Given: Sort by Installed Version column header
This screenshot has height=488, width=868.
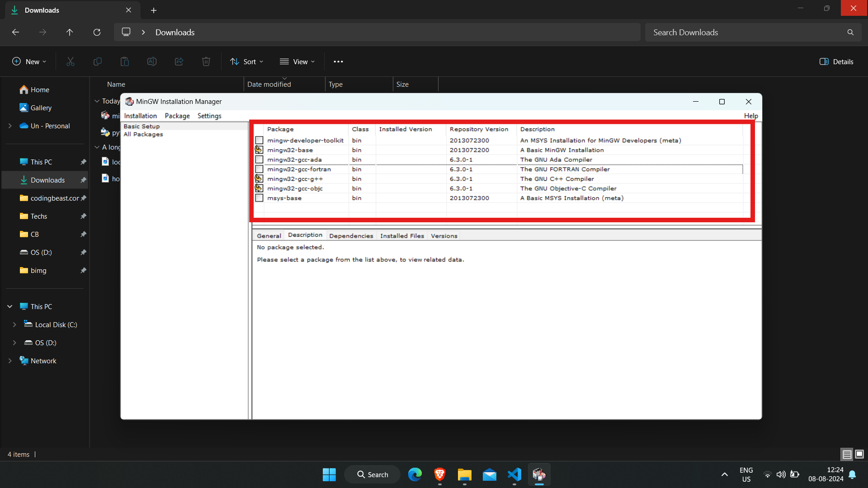Looking at the screenshot, I should [411, 129].
